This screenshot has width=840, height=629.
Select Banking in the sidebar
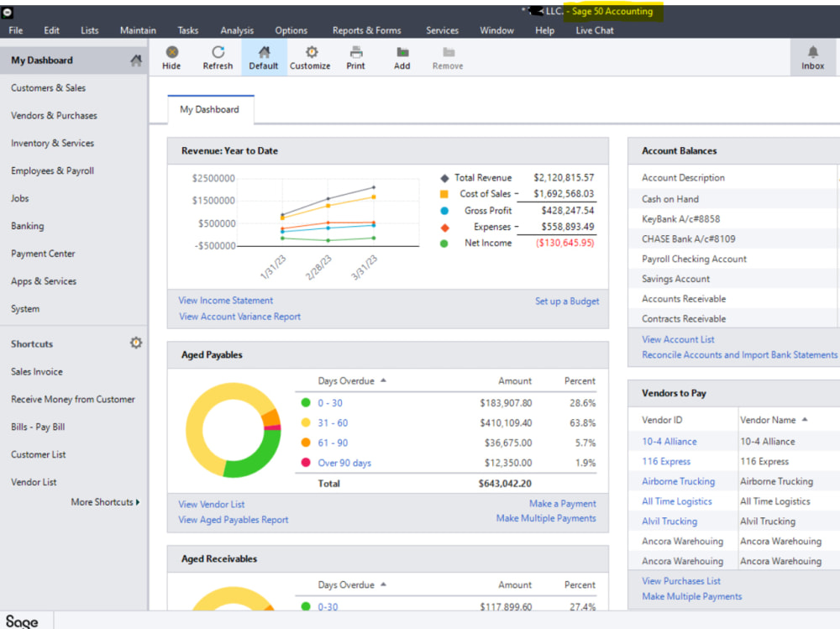(x=28, y=226)
